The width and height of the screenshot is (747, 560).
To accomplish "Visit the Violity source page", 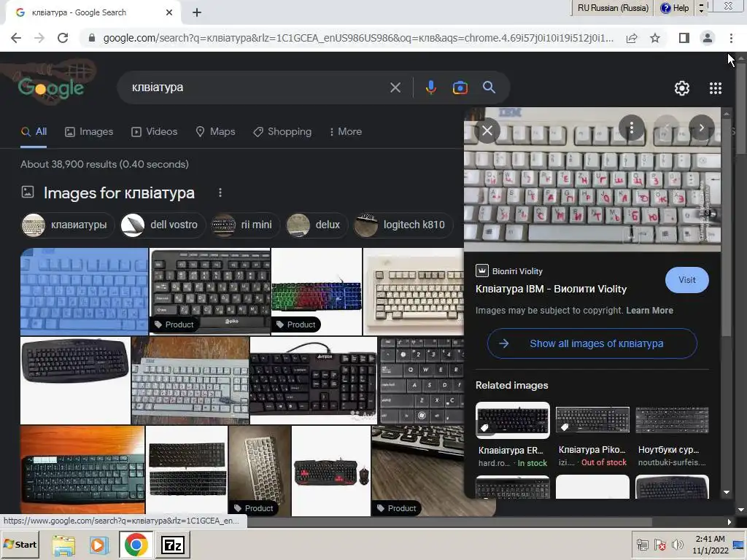I will point(686,280).
